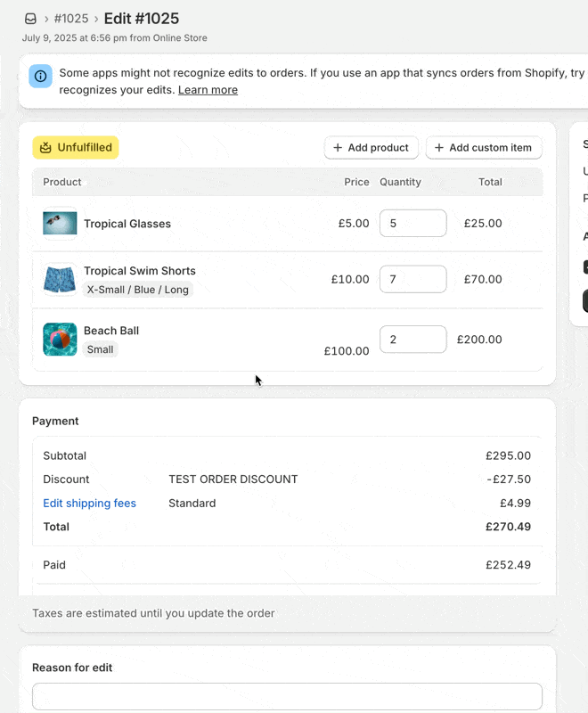Screen dimensions: 588x713
Task: Go back to order #1025 breadcrumb
Action: pyautogui.click(x=71, y=19)
